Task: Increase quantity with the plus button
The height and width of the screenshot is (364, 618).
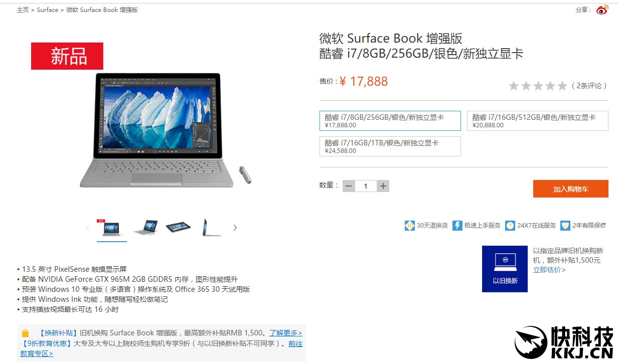Action: coord(383,186)
